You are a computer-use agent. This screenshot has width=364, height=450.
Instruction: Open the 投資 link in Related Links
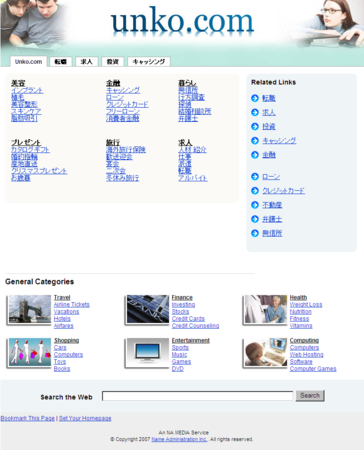point(269,127)
